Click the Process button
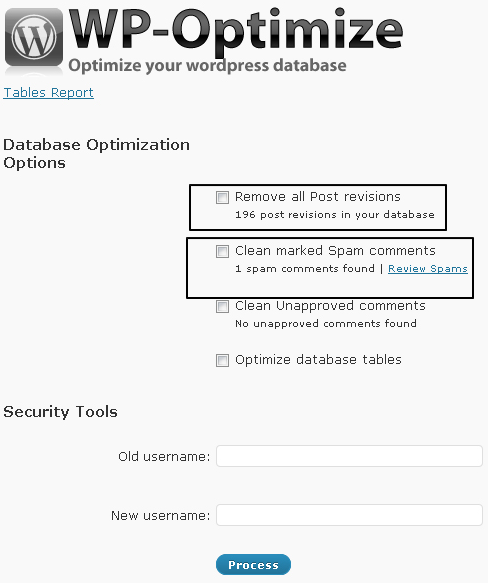488x583 pixels. coord(253,565)
